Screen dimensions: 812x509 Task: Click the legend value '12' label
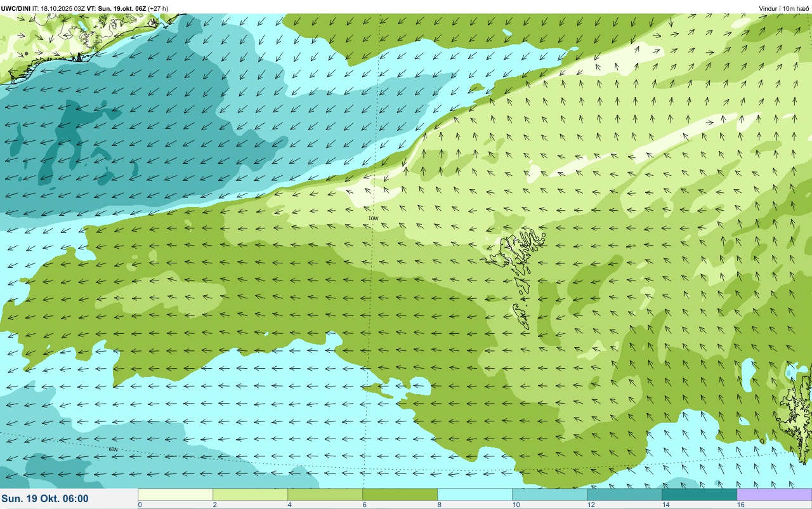point(591,505)
